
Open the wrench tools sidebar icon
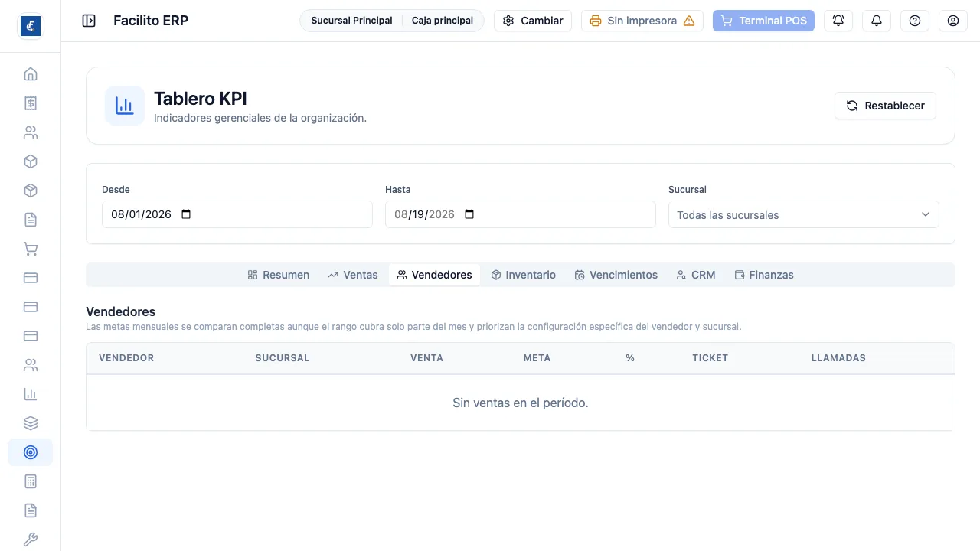31,540
